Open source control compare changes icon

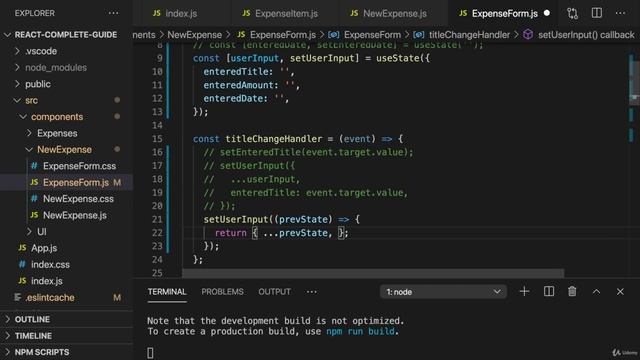click(572, 13)
